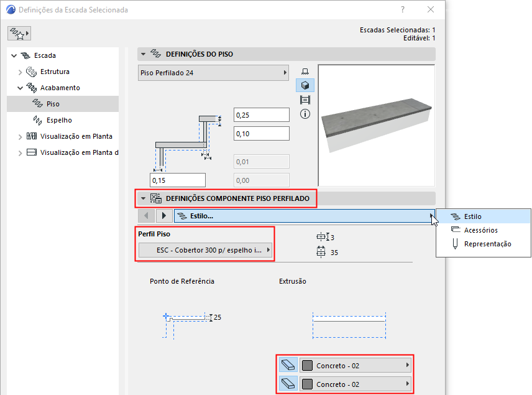The height and width of the screenshot is (395, 532).
Task: Expand Visualização em Planta node
Action: pos(20,136)
